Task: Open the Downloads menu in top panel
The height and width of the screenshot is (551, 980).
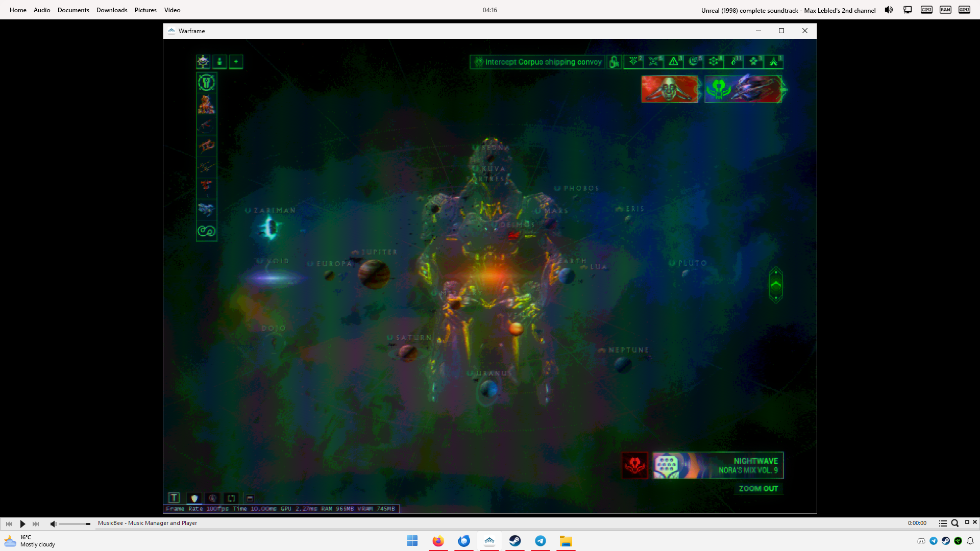Action: click(112, 10)
